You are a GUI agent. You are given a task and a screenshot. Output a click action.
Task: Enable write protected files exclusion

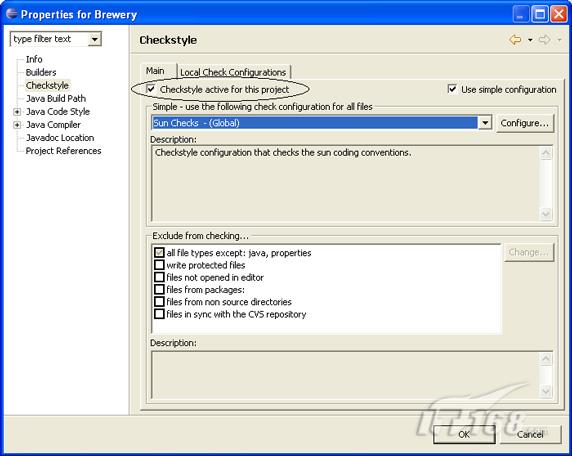159,265
